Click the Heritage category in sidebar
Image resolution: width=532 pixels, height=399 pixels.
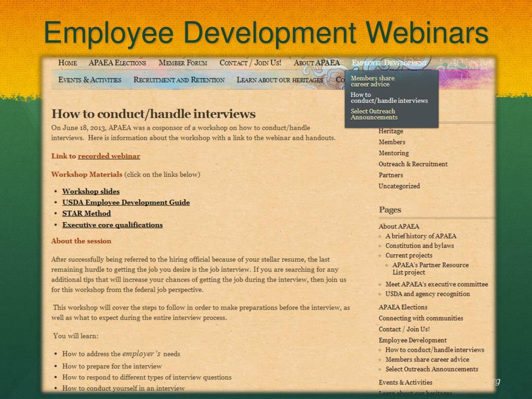point(391,131)
